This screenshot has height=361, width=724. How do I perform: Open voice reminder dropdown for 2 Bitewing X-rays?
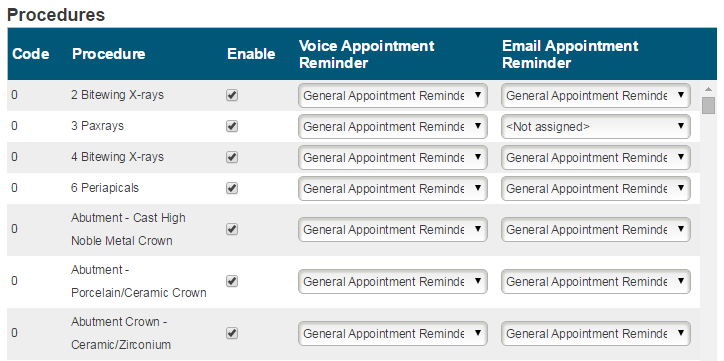coord(392,96)
